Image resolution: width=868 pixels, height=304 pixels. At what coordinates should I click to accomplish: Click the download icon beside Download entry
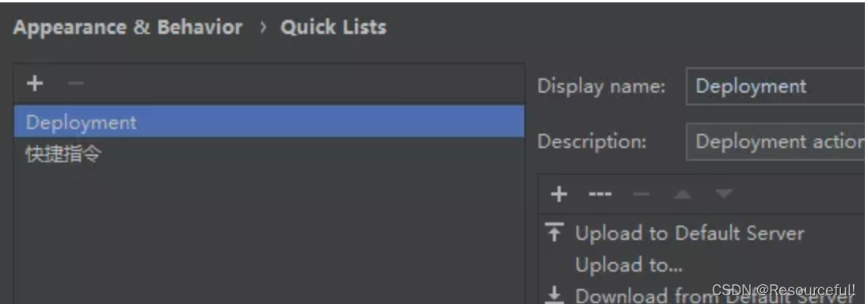click(554, 296)
